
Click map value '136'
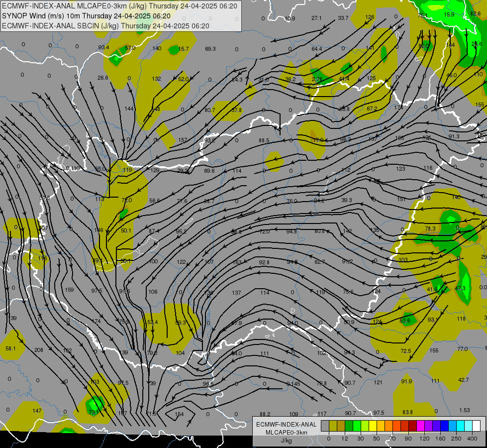[209, 293]
